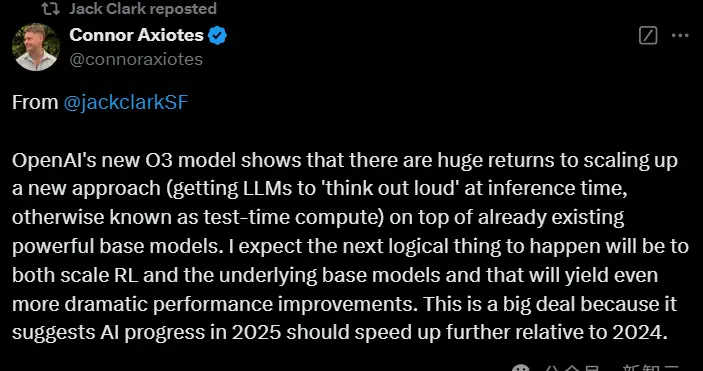Viewport: 703px width, 371px height.
Task: Click the "dramatic performance improvements" phrase
Action: pos(239,304)
